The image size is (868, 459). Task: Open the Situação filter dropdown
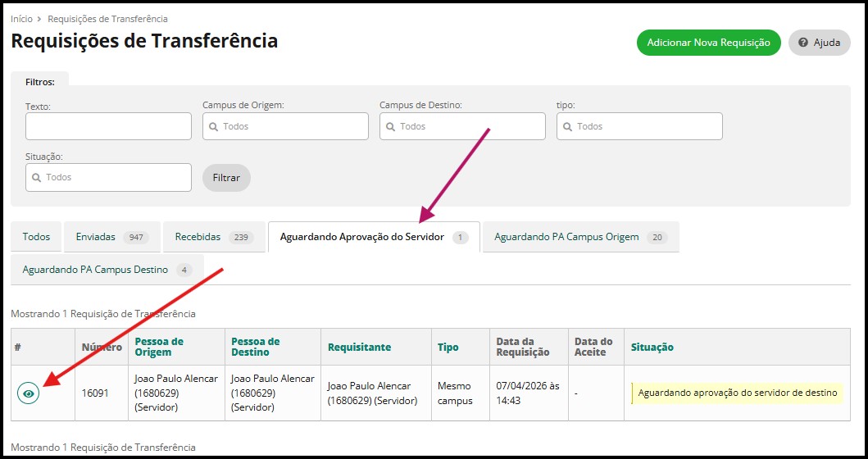click(108, 177)
